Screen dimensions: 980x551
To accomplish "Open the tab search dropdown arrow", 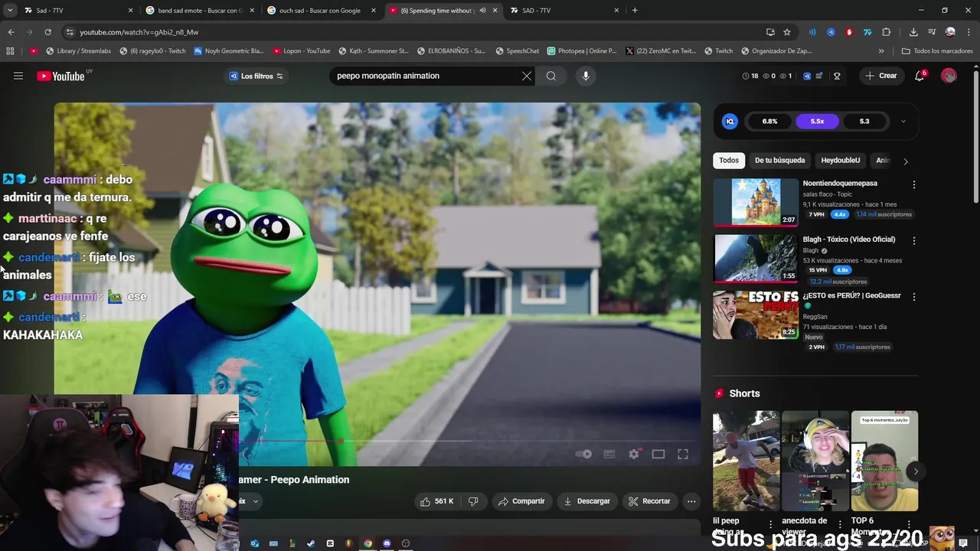I will [11, 11].
